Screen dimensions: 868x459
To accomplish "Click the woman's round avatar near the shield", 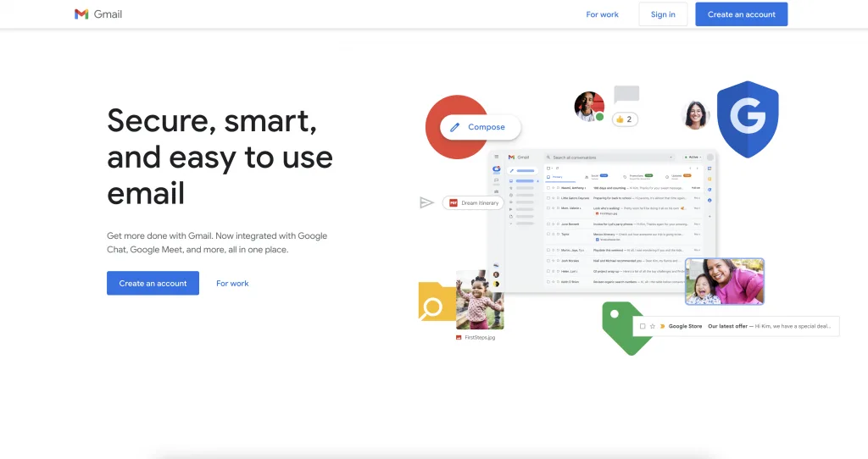I will 695,114.
